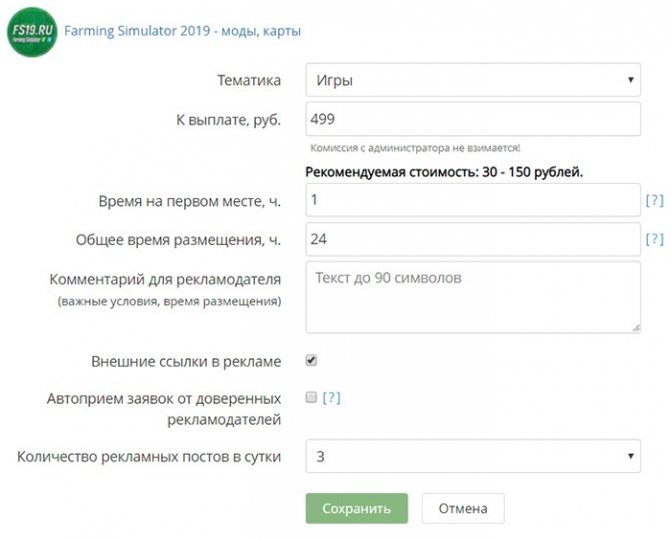Focus the К выплате amount field
This screenshot has width=671, height=539.
click(472, 120)
